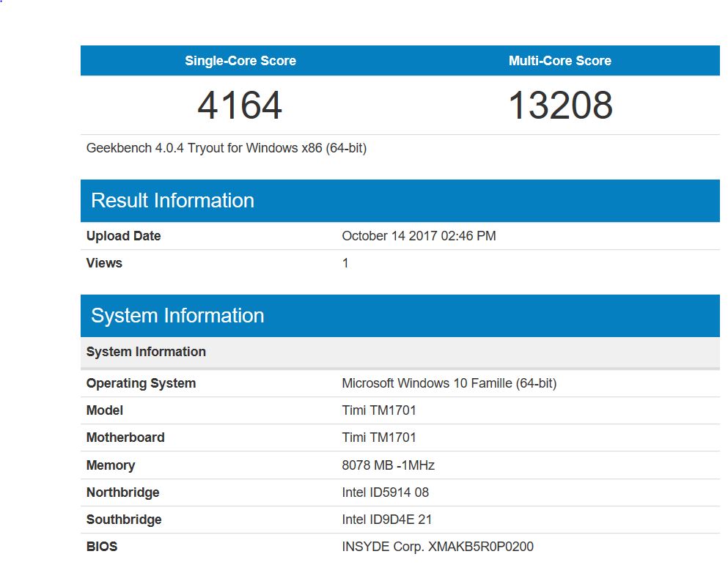Click the Result Information section header
The image size is (728, 565).
400,201
